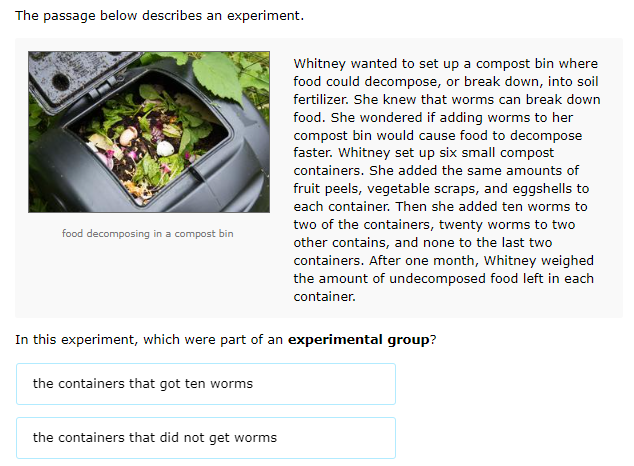The width and height of the screenshot is (634, 466).
Task: Click the white eggshell in the compost photo
Action: click(x=165, y=148)
